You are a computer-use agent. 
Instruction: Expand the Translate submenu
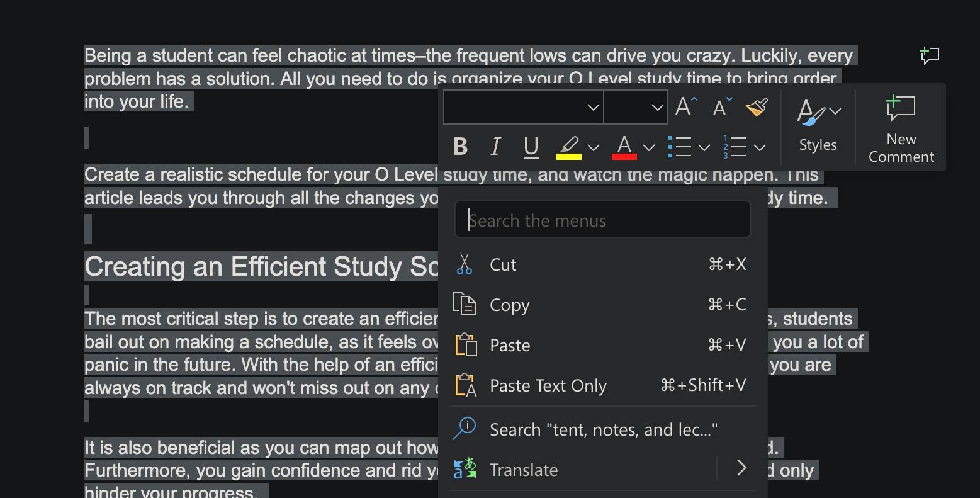(741, 468)
